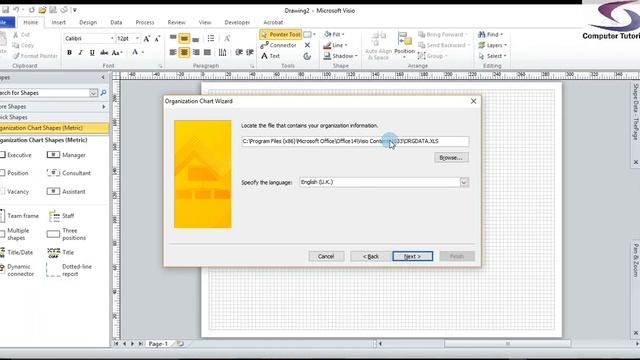Open the Review tab
The width and height of the screenshot is (640, 360).
[176, 22]
